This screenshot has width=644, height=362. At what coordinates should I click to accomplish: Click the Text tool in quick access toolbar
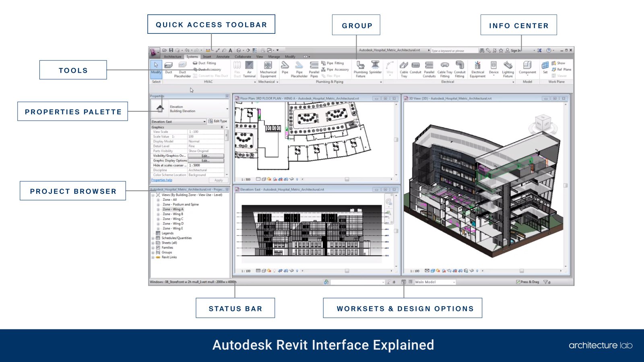230,50
